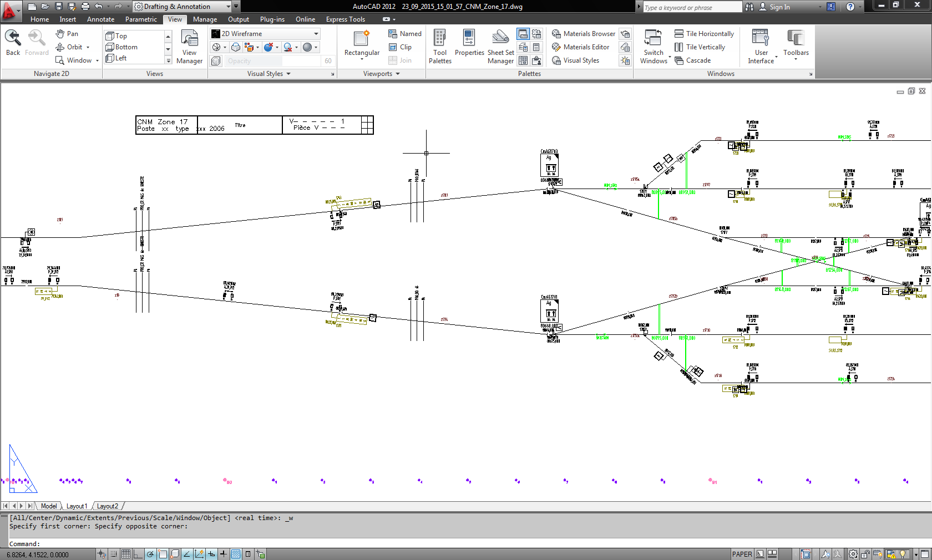
Task: Click the keyword search input field
Action: click(692, 7)
